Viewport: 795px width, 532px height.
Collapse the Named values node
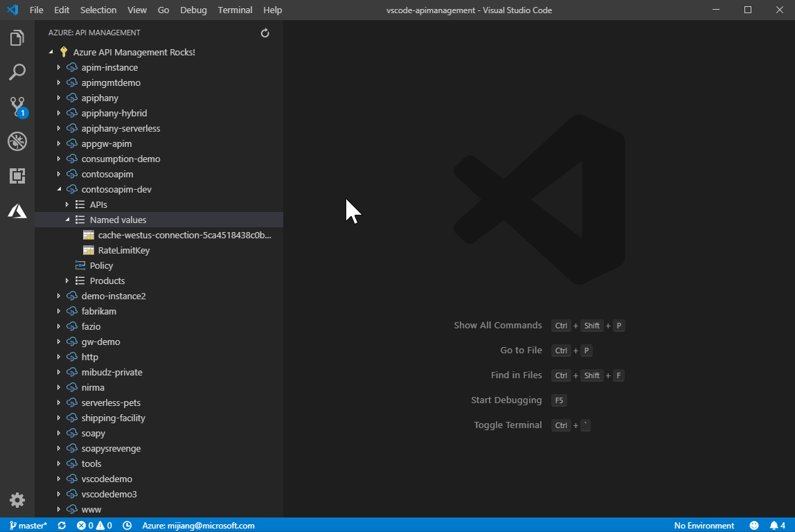pyautogui.click(x=67, y=220)
